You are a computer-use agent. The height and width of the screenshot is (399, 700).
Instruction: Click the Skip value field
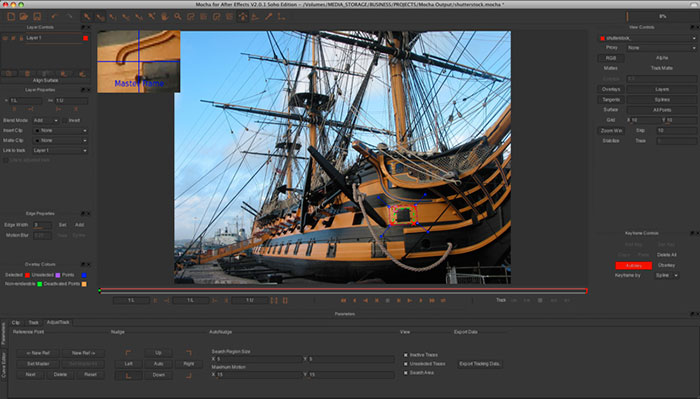click(676, 131)
